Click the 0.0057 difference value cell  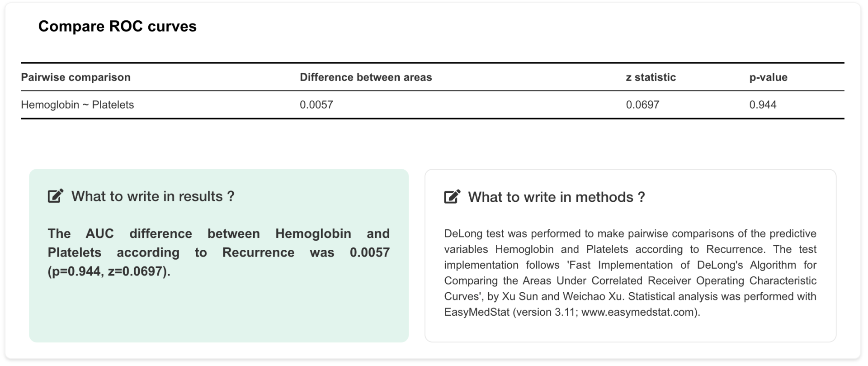(316, 105)
